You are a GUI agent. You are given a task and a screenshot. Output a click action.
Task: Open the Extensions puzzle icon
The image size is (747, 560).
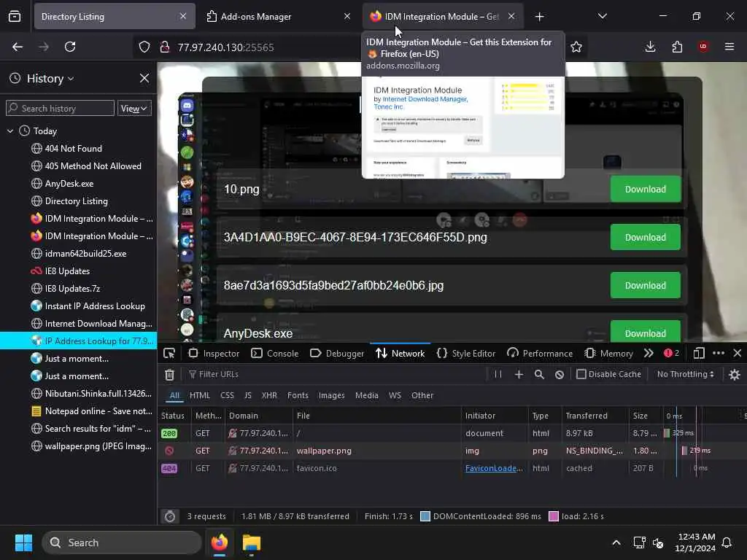pyautogui.click(x=677, y=47)
